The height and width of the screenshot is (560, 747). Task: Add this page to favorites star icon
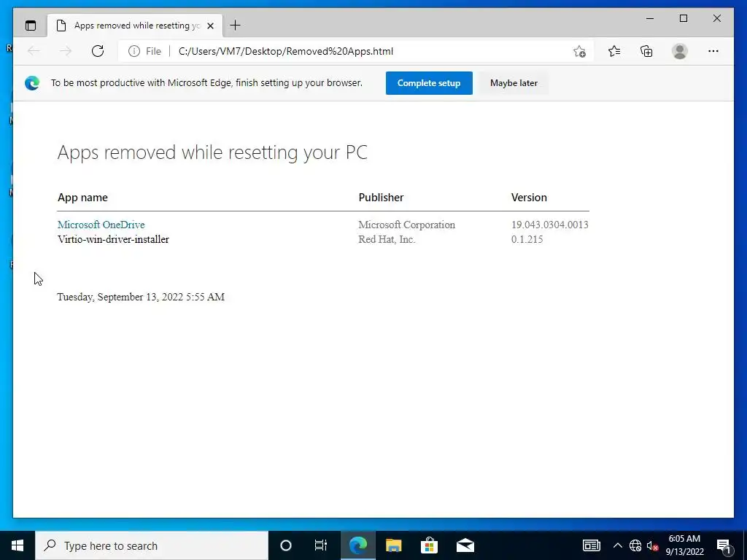(x=579, y=52)
